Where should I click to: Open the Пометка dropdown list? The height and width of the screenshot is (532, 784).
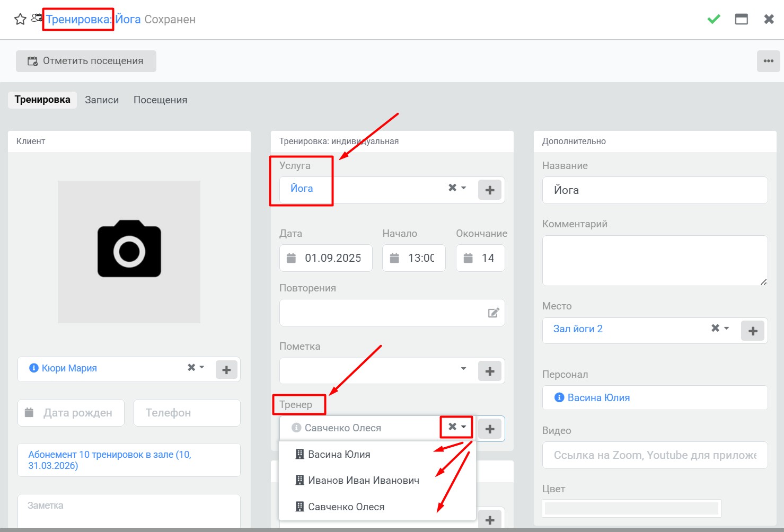point(463,368)
